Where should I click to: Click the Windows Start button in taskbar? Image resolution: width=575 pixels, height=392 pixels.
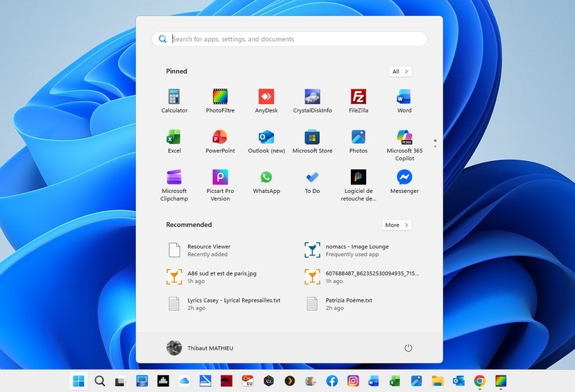pyautogui.click(x=78, y=381)
